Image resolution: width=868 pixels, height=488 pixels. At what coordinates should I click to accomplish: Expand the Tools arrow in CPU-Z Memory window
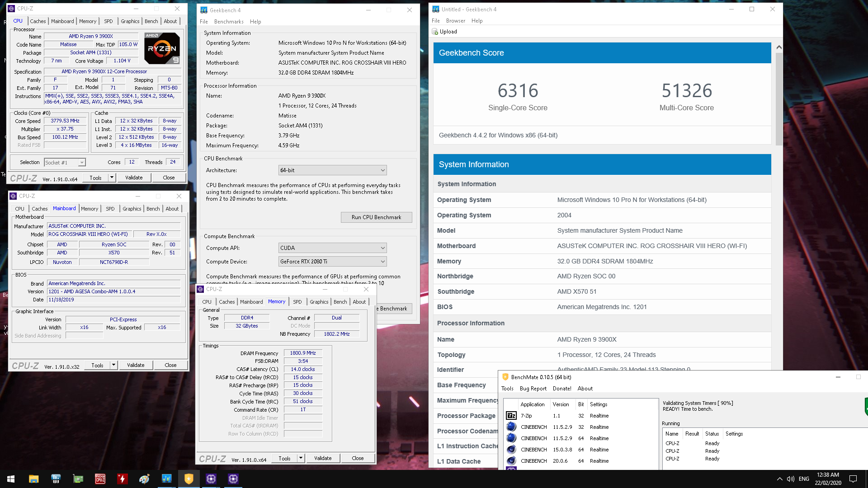301,458
